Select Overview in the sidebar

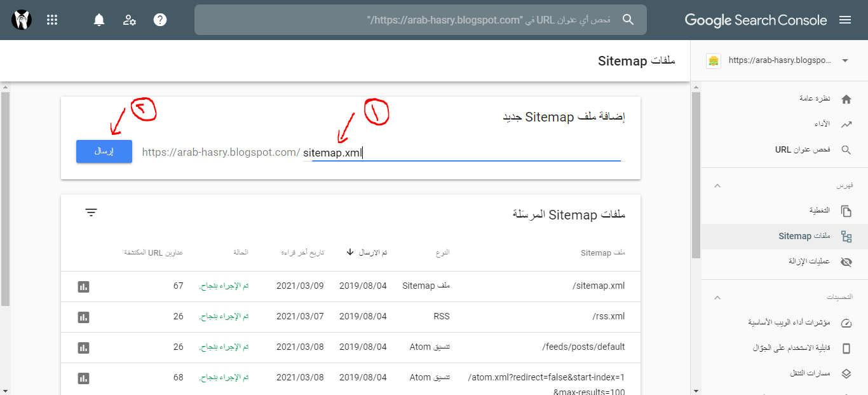[x=785, y=99]
